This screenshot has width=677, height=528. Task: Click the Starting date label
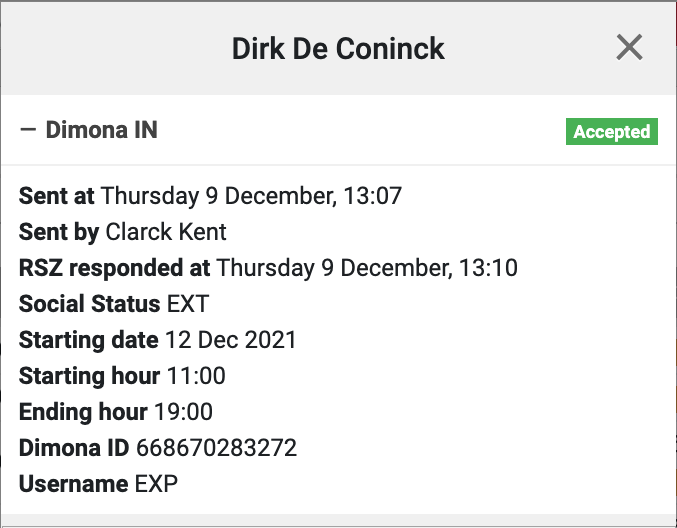[88, 340]
